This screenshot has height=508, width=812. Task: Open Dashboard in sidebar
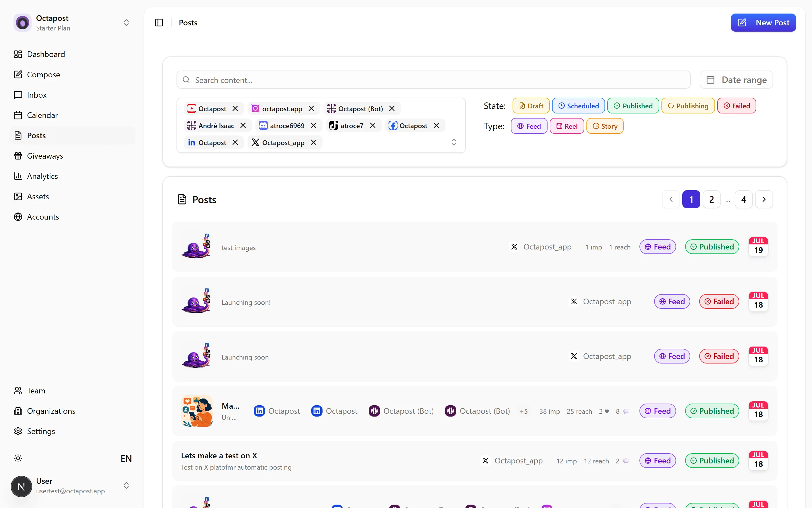(72, 54)
